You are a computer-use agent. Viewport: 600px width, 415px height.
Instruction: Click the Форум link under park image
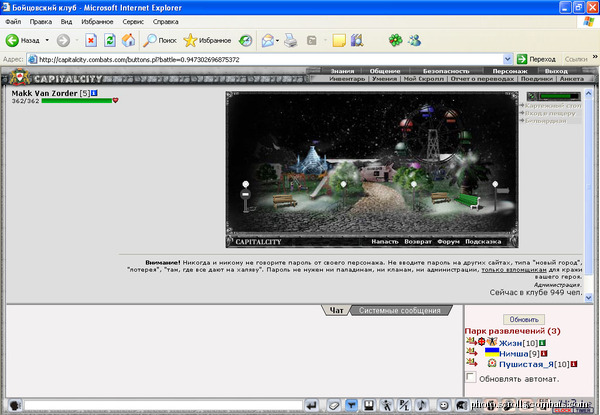point(448,241)
